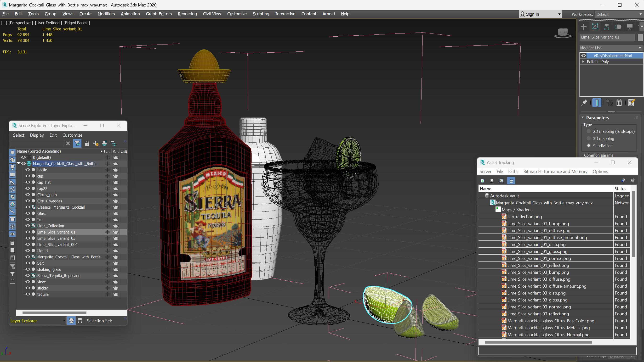Screen dimensions: 644x362
Task: Open the Edged Faces viewport shading menu
Action: coord(76,23)
